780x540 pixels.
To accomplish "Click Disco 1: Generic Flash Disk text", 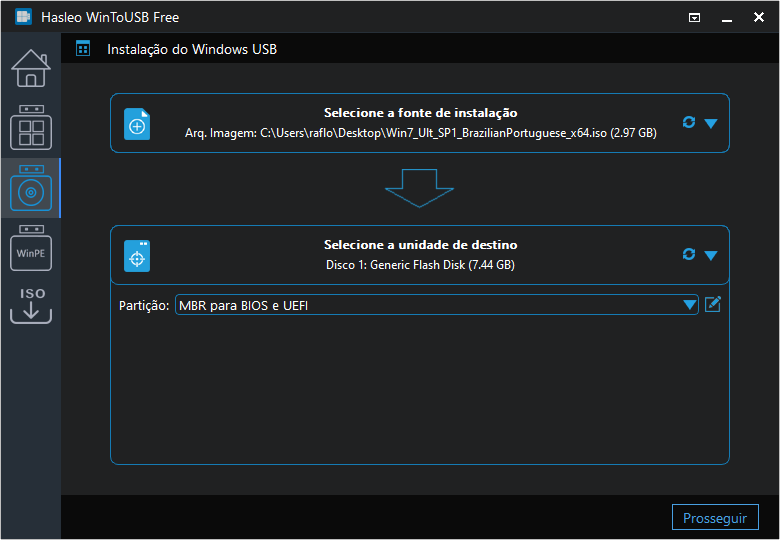I will click(420, 265).
